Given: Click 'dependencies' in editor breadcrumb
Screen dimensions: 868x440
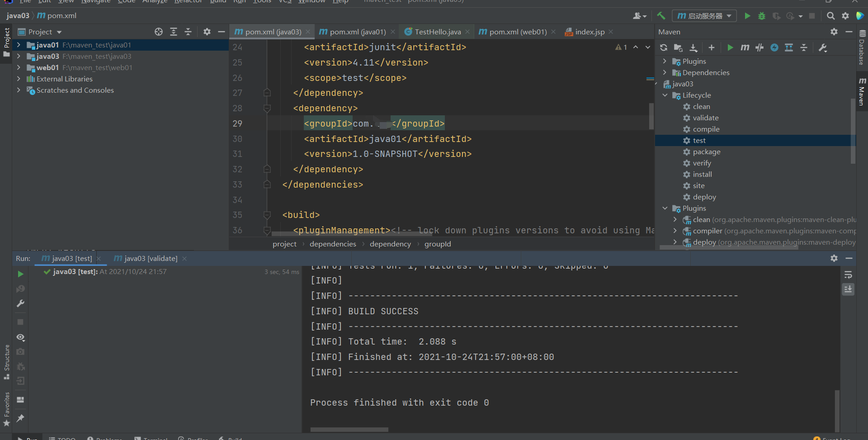Looking at the screenshot, I should [333, 244].
